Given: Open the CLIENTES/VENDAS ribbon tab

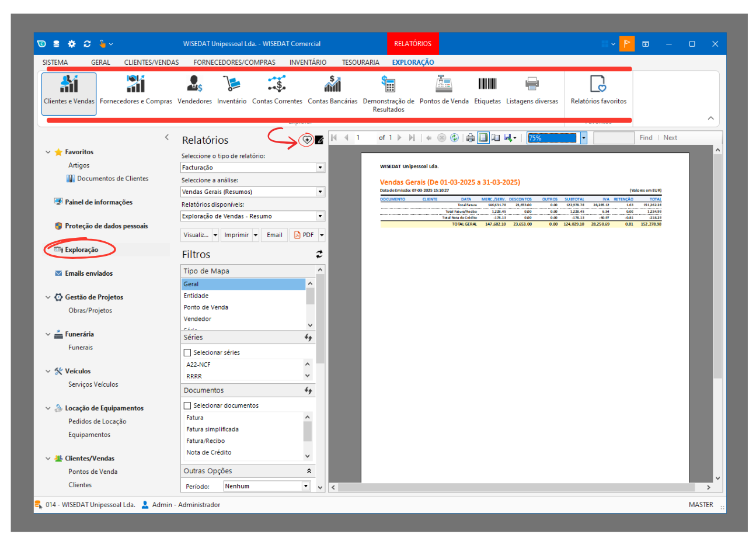Looking at the screenshot, I should [x=151, y=63].
